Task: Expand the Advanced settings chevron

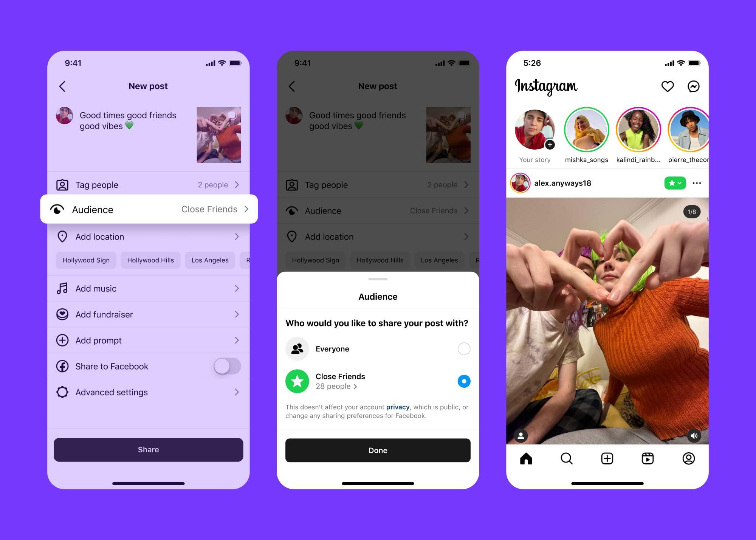Action: (x=238, y=391)
